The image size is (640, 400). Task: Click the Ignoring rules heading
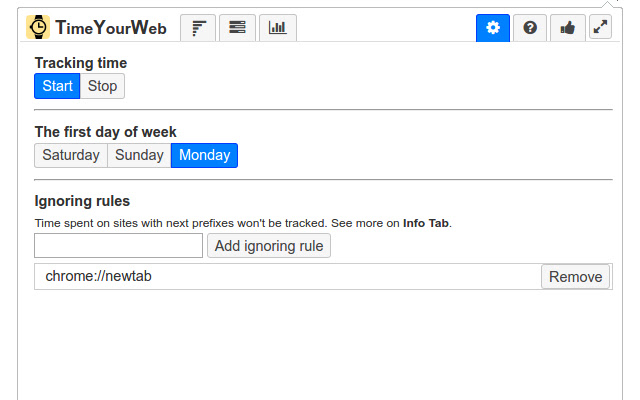coord(82,201)
